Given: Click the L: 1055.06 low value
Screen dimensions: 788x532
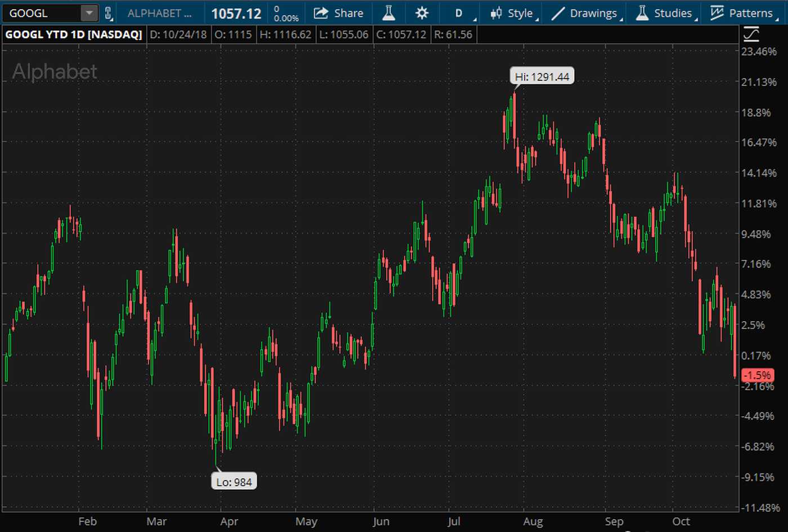Looking at the screenshot, I should [343, 34].
